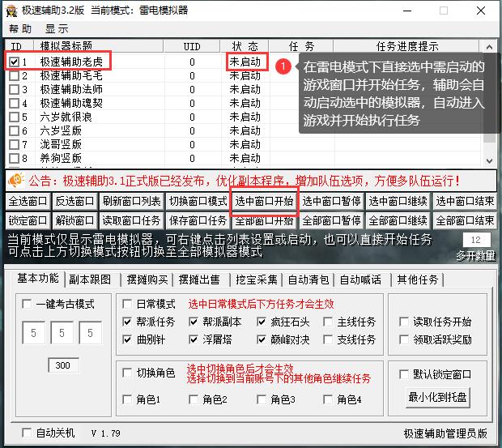Click 锁定窗口 button
The width and height of the screenshot is (502, 448).
tap(28, 220)
